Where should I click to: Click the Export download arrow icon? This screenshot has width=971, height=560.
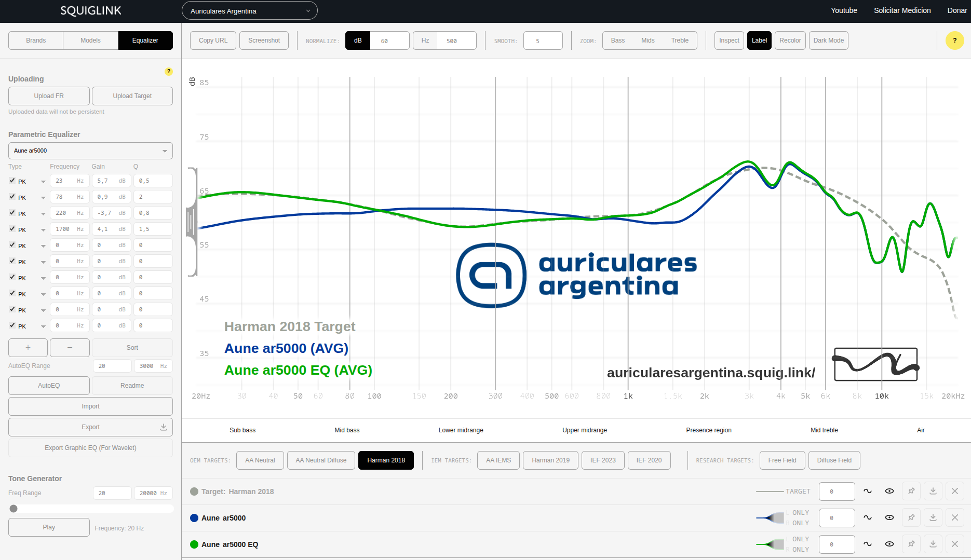click(164, 427)
